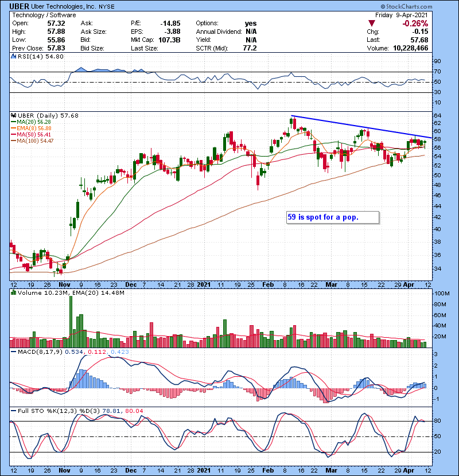Click the MACD signal value 0.112
459x476 pixels.
coord(97,352)
